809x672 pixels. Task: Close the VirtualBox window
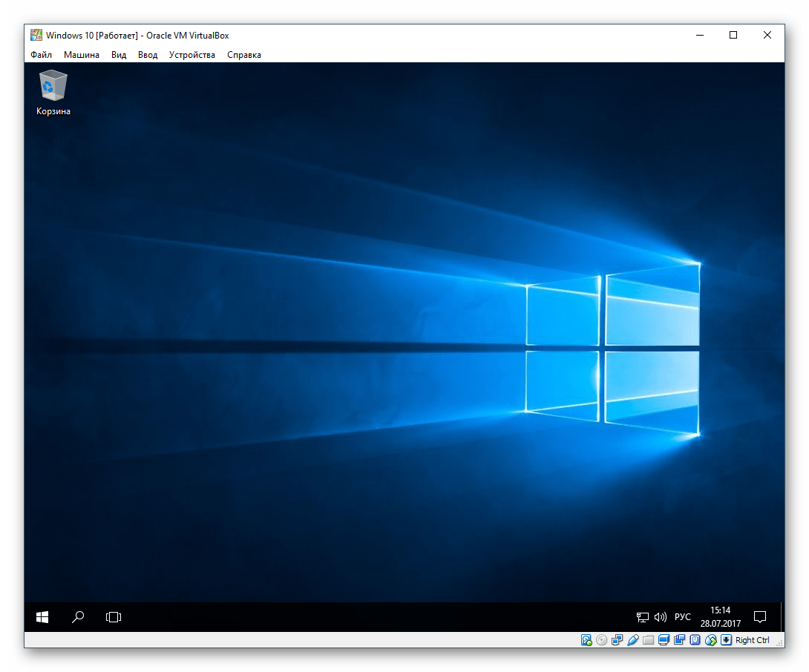click(x=767, y=35)
